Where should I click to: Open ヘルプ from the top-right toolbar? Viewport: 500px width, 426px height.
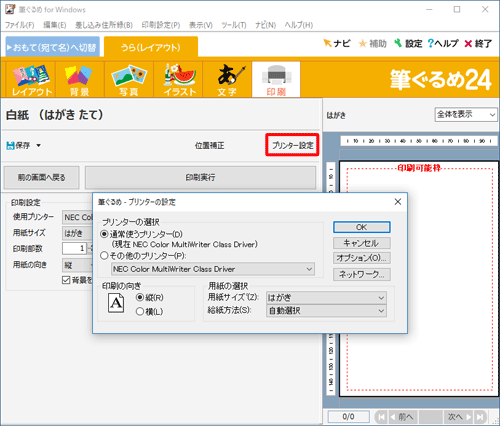443,43
